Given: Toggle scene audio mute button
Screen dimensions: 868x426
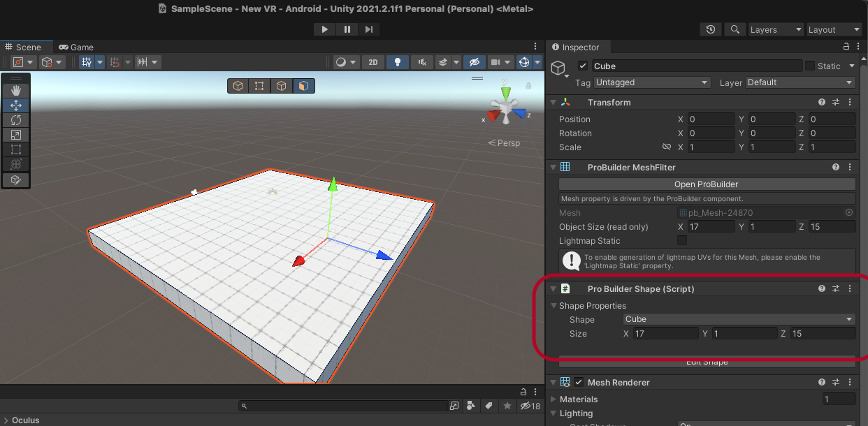Looking at the screenshot, I should [x=421, y=62].
